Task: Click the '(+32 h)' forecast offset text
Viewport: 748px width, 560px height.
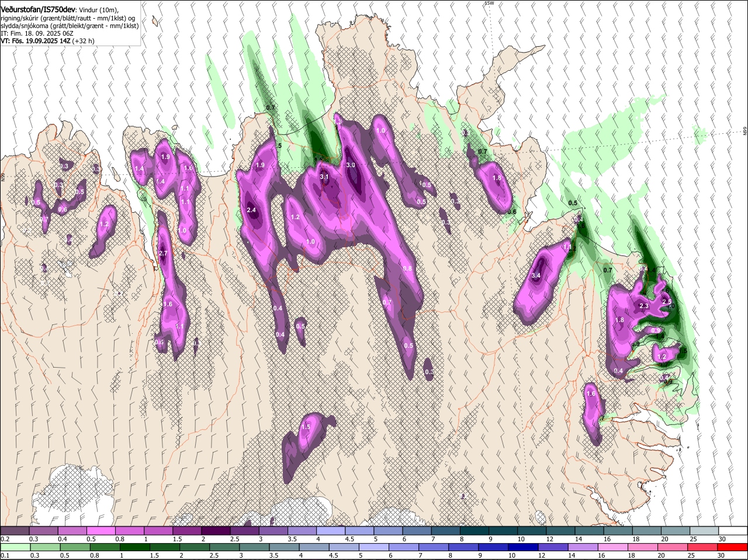Action: coord(83,41)
